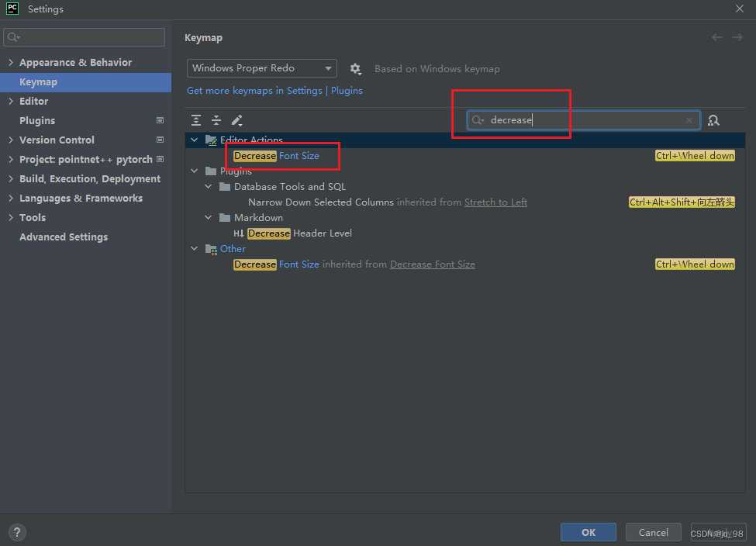Follow the underlined Decrease Font Size link

pyautogui.click(x=433, y=264)
